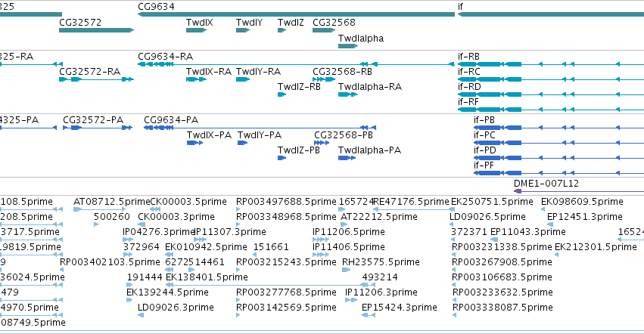Select the if-RF transcript

pyautogui.click(x=551, y=110)
